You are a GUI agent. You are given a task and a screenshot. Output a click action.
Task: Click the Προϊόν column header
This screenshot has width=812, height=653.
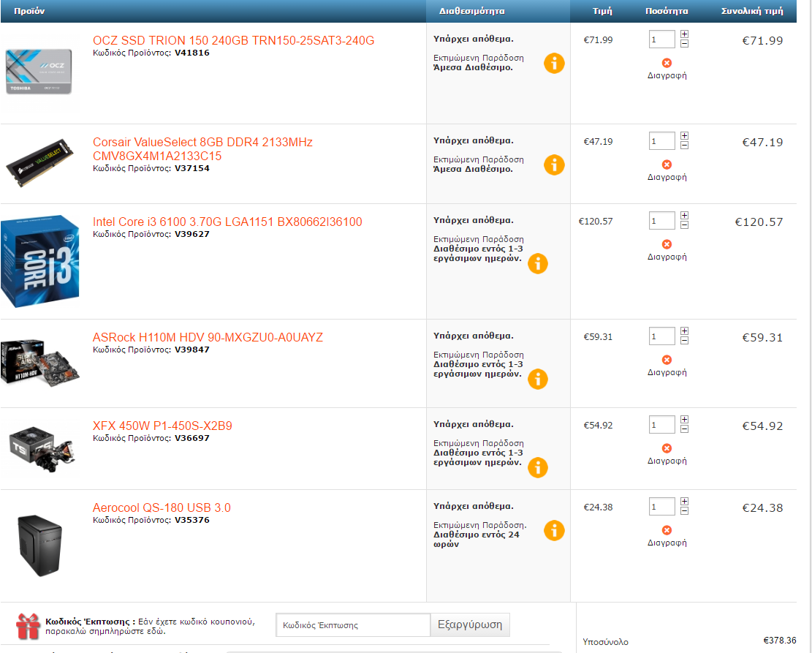29,11
